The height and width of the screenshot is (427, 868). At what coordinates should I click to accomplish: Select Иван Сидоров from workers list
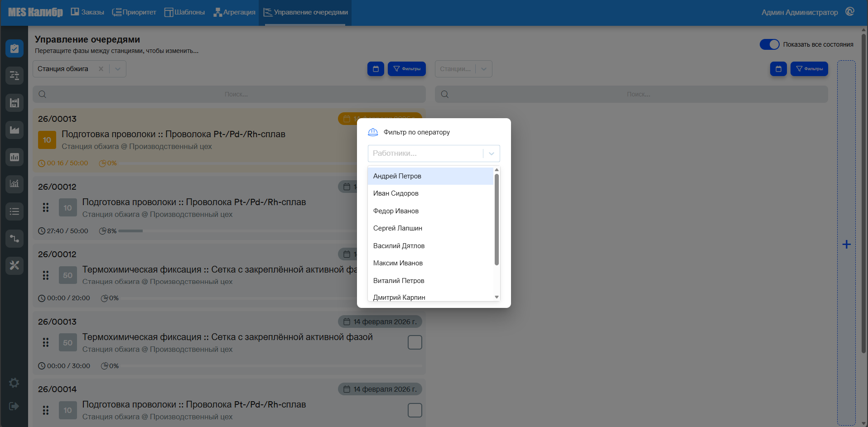pos(430,193)
